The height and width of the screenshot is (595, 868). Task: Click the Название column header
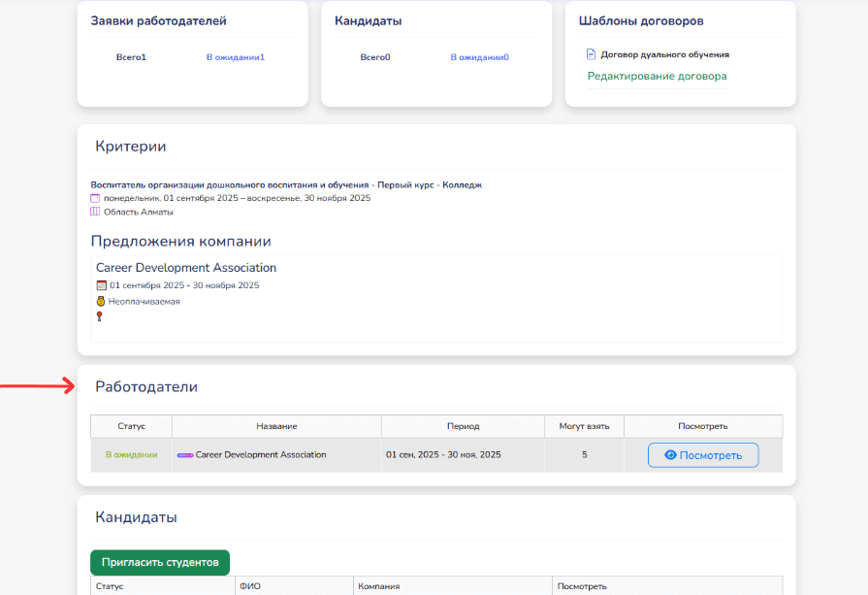click(x=276, y=426)
